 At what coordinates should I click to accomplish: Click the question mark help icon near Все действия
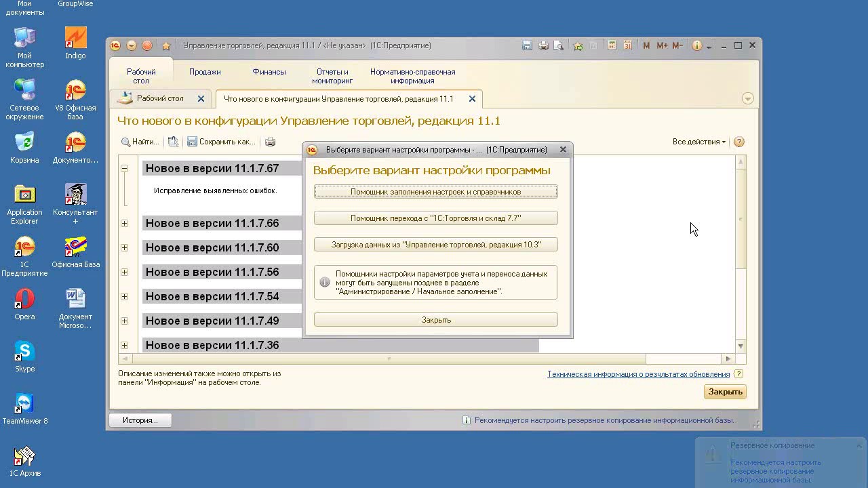click(739, 142)
